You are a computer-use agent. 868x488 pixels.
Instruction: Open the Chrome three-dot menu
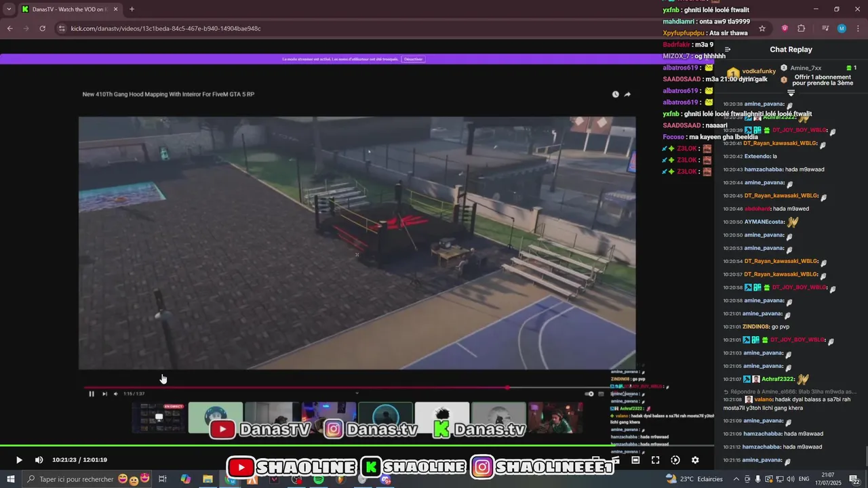click(x=858, y=28)
